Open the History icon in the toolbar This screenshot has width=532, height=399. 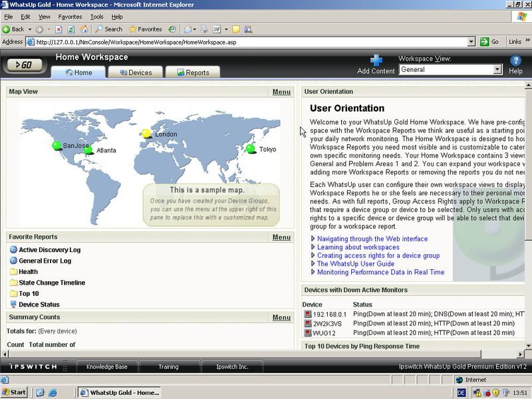tap(172, 29)
